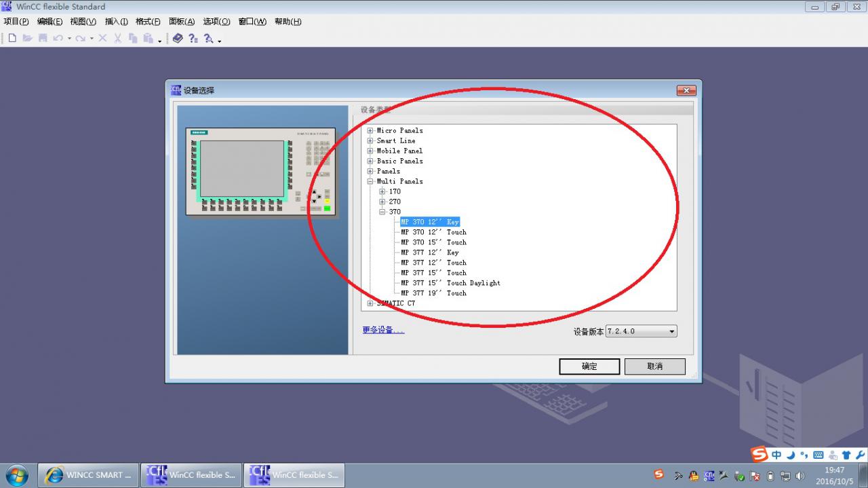868x488 pixels.
Task: Select MP 370 12'' Touch device
Action: 433,232
